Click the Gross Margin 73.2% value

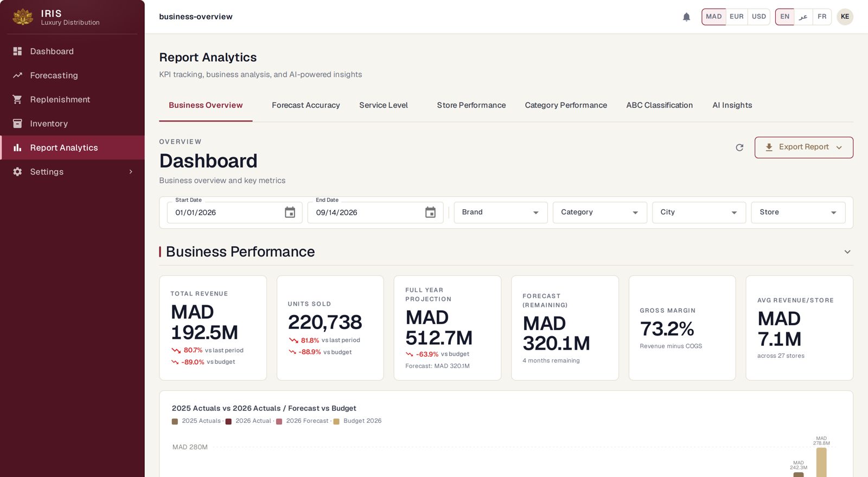coord(667,328)
